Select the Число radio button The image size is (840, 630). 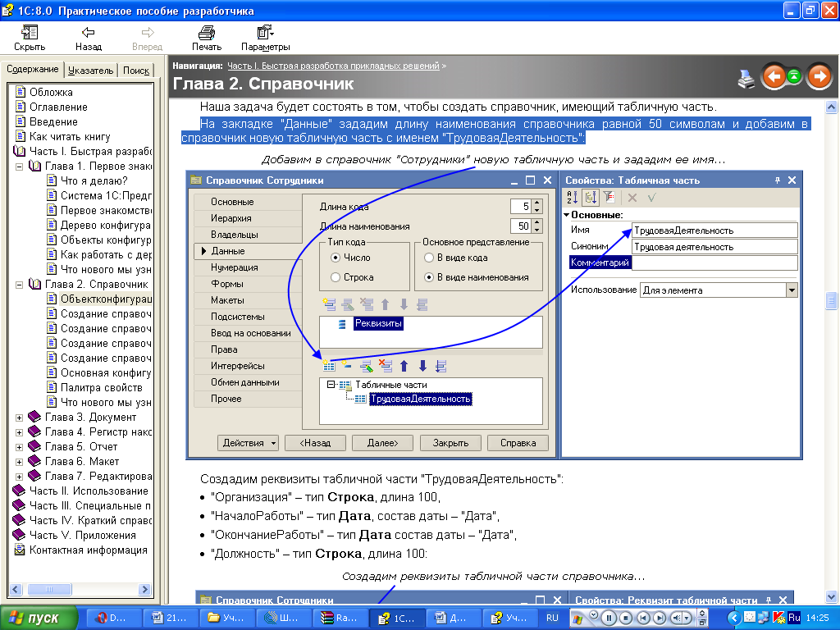point(336,258)
